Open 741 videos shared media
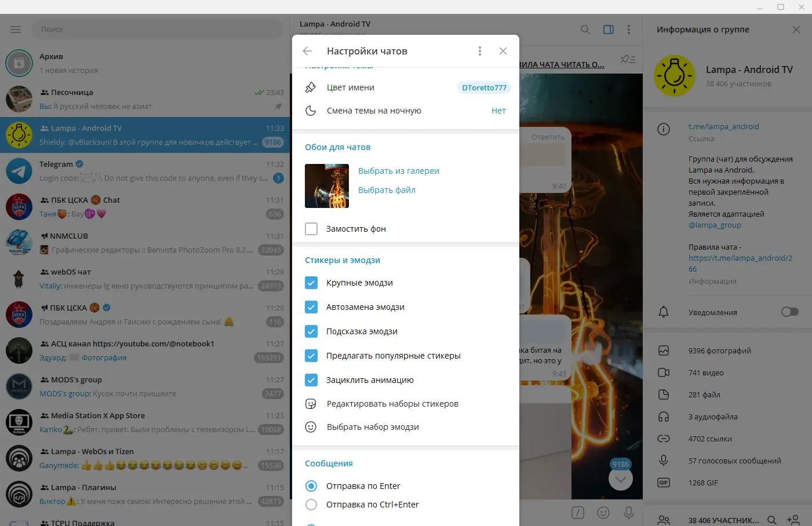This screenshot has width=812, height=526. [727, 372]
